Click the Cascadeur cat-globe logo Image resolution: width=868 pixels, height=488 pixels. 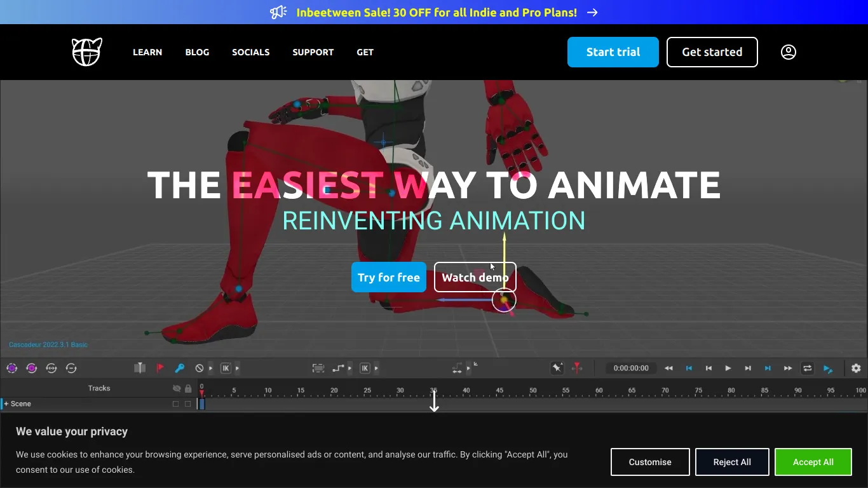coord(86,52)
